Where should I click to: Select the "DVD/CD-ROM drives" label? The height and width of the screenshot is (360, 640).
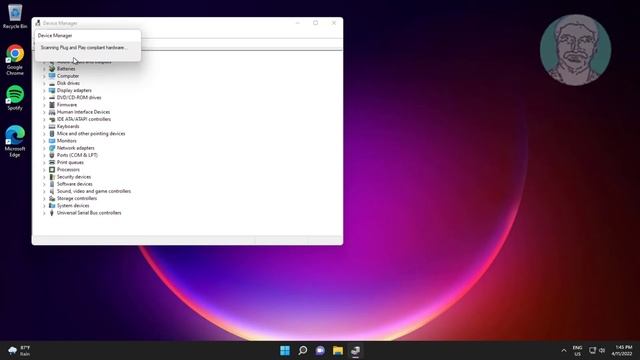(79, 98)
